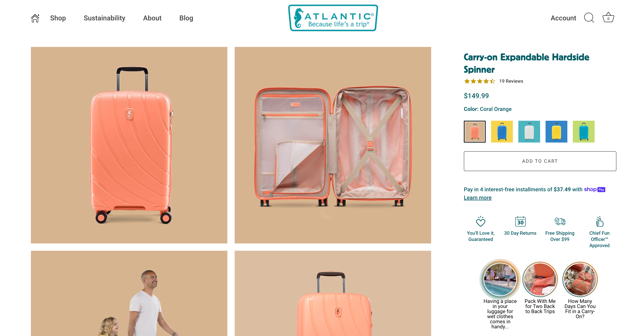This screenshot has width=644, height=336.
Task: Open the search magnifier icon
Action: click(x=589, y=18)
